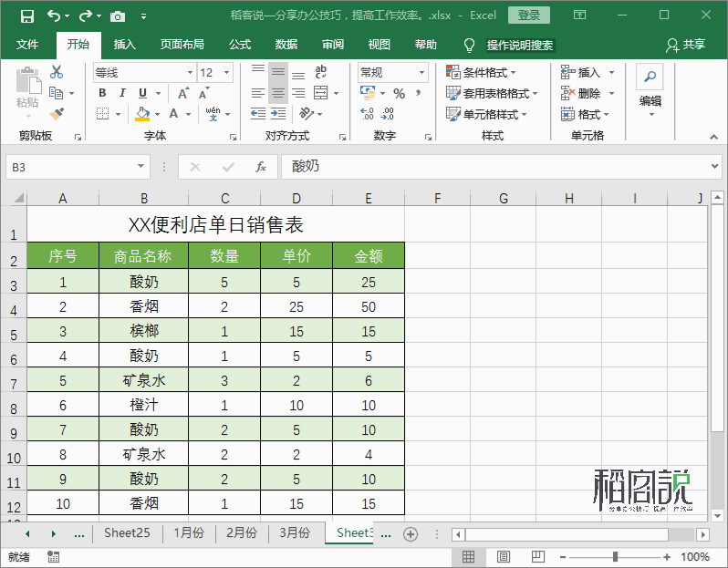Apply font color with the A icon
This screenshot has height=568, width=728.
tap(173, 114)
